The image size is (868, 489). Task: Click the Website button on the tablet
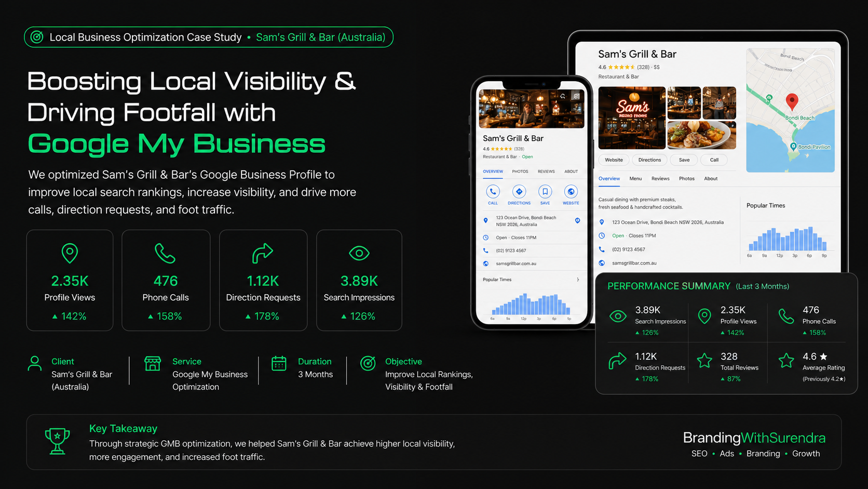click(x=614, y=160)
